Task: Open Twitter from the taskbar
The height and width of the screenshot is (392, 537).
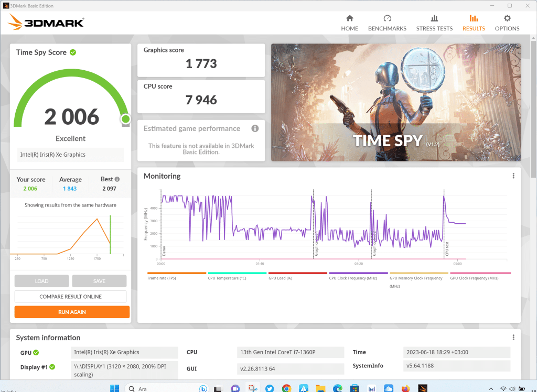Action: click(x=270, y=388)
